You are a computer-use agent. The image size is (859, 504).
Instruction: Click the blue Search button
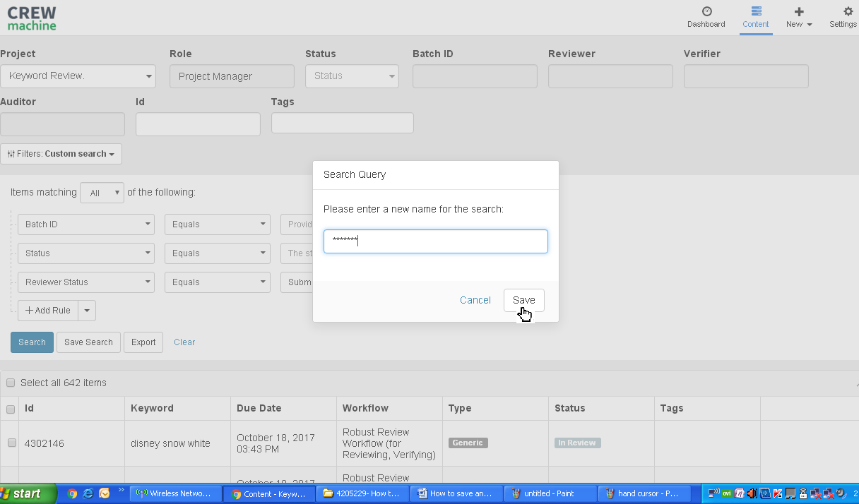tap(32, 342)
